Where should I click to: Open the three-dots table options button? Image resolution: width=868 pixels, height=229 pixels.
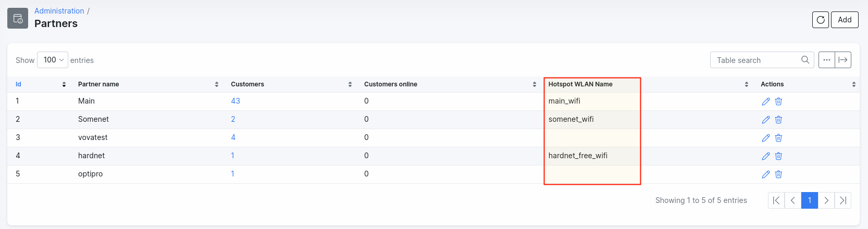[826, 60]
